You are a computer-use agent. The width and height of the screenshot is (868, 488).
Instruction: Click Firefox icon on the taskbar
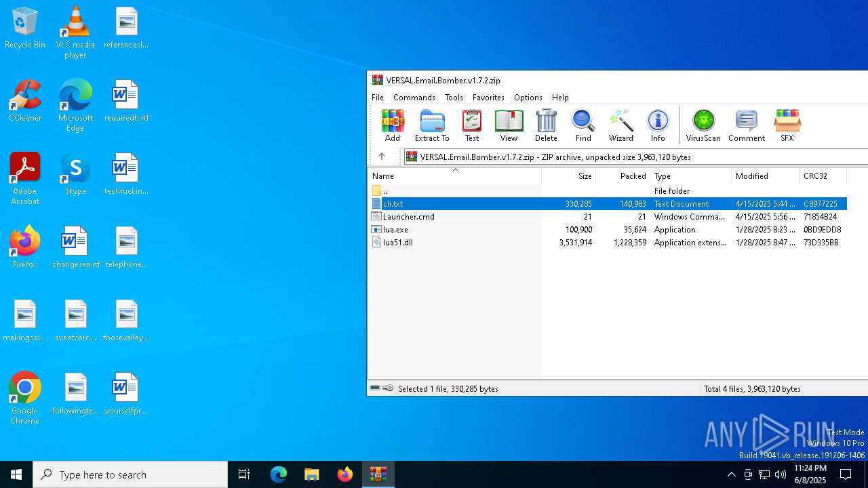(x=345, y=474)
